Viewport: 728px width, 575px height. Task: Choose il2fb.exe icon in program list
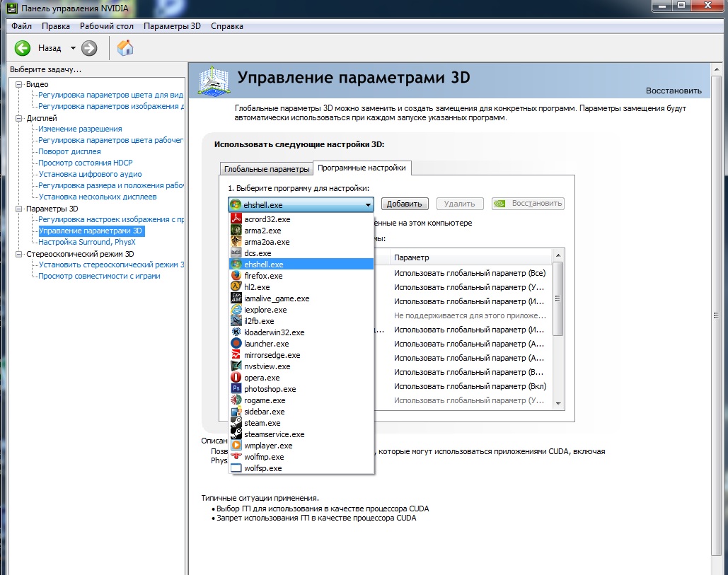click(x=236, y=320)
